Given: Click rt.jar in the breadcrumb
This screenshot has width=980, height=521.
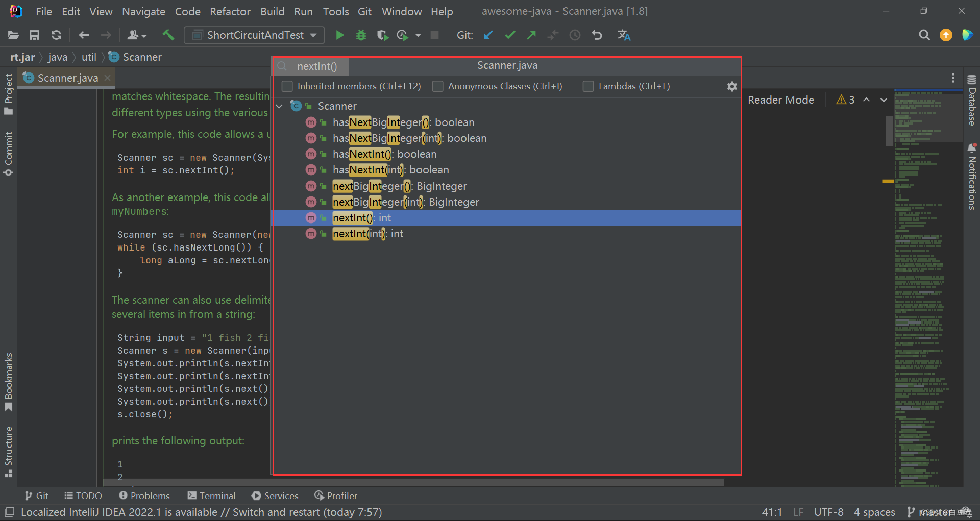Looking at the screenshot, I should click(22, 57).
